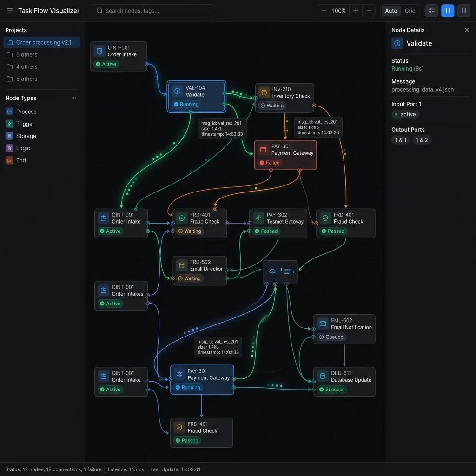Click the grid view tiles icon
Screen dimensions: 476x476
(431, 11)
